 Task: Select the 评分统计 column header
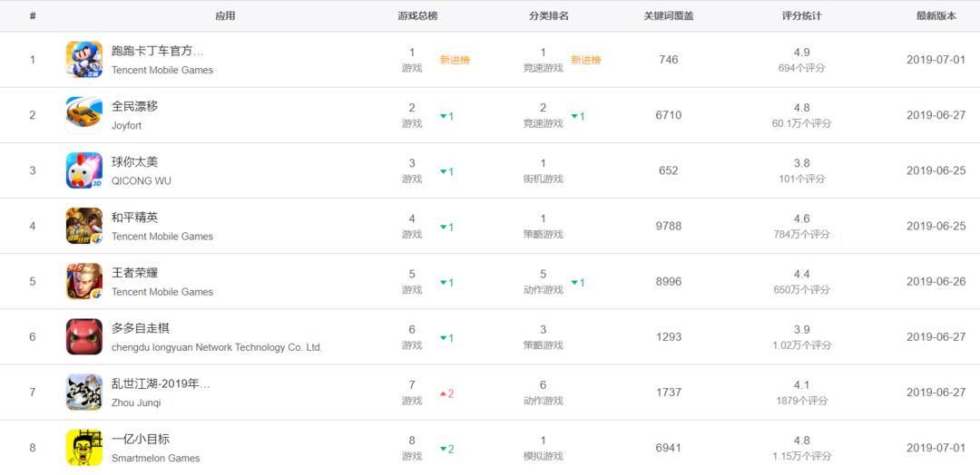(x=802, y=16)
